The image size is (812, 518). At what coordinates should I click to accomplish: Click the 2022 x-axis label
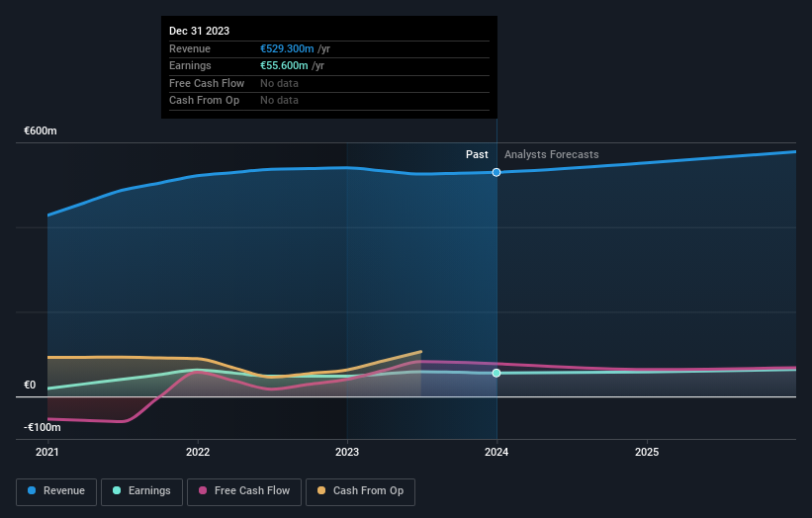[x=198, y=452]
